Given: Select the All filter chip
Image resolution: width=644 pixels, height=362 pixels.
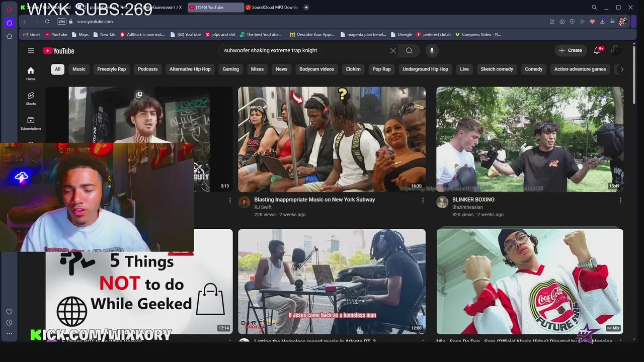Looking at the screenshot, I should [x=57, y=69].
